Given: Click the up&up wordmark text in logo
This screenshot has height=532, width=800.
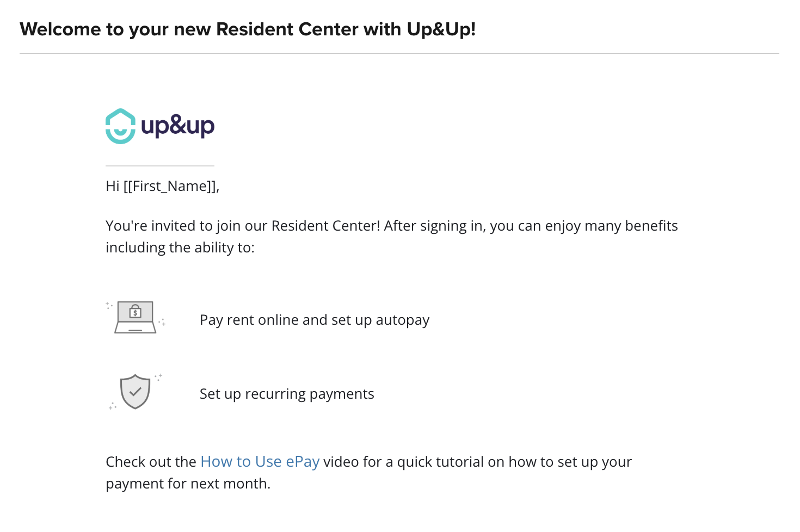Looking at the screenshot, I should click(x=178, y=126).
